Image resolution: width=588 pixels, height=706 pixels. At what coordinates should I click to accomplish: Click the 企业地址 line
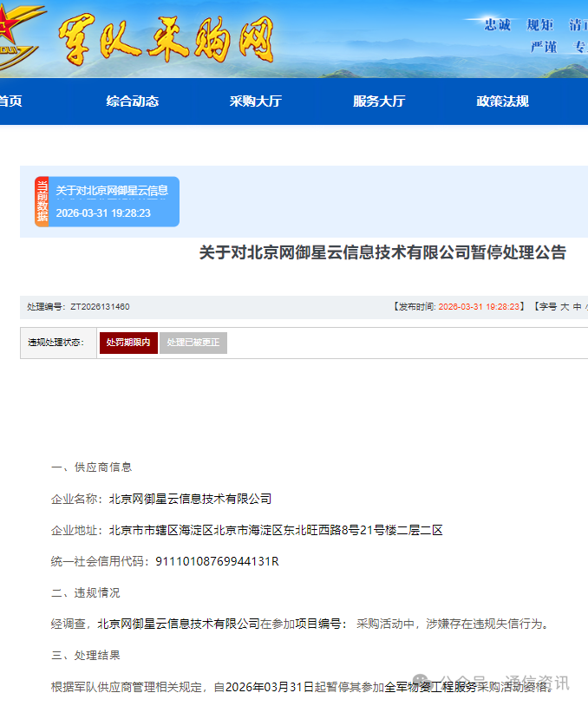tap(246, 530)
